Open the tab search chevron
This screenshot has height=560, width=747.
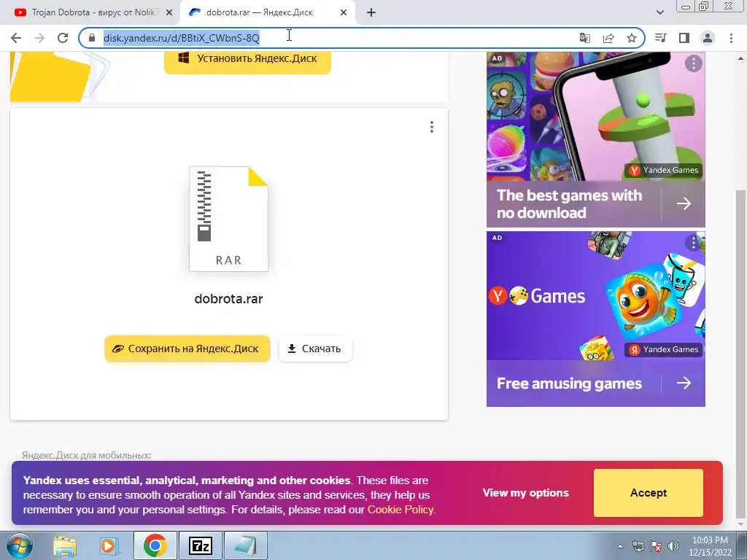tap(660, 12)
